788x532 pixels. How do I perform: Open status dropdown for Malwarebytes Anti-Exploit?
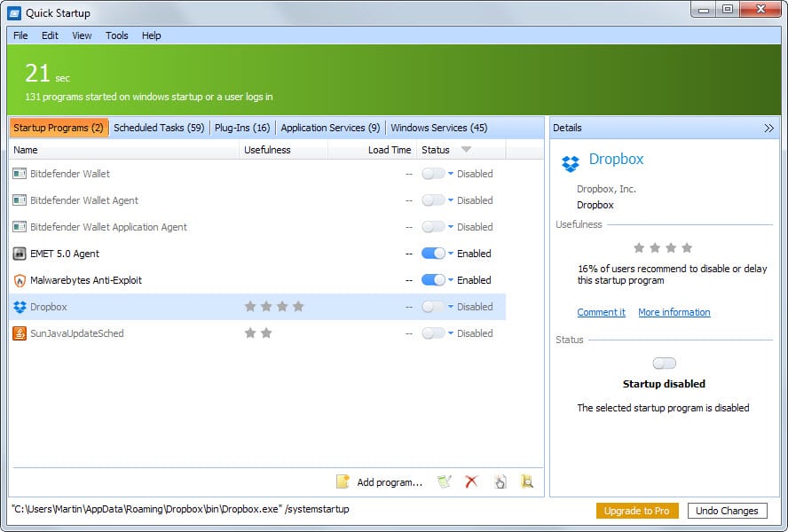tap(451, 280)
